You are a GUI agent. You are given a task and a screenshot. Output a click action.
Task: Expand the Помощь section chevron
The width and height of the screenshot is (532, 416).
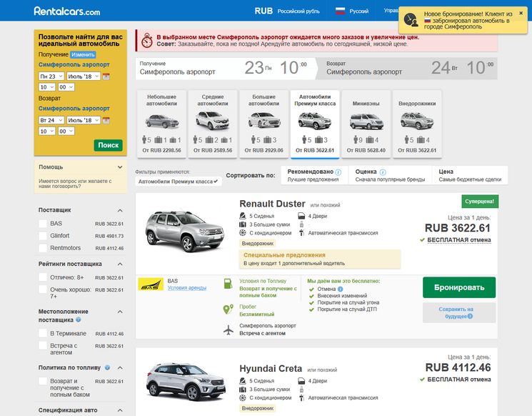click(120, 167)
